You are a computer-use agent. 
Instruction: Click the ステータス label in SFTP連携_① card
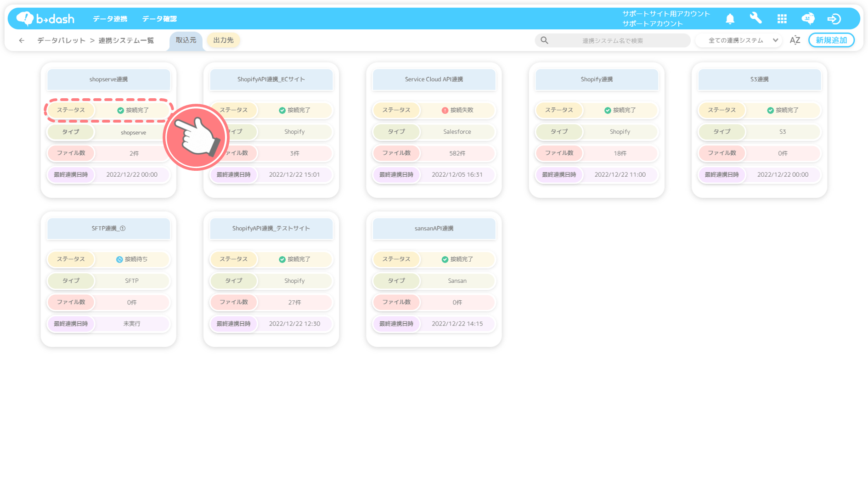[71, 259]
